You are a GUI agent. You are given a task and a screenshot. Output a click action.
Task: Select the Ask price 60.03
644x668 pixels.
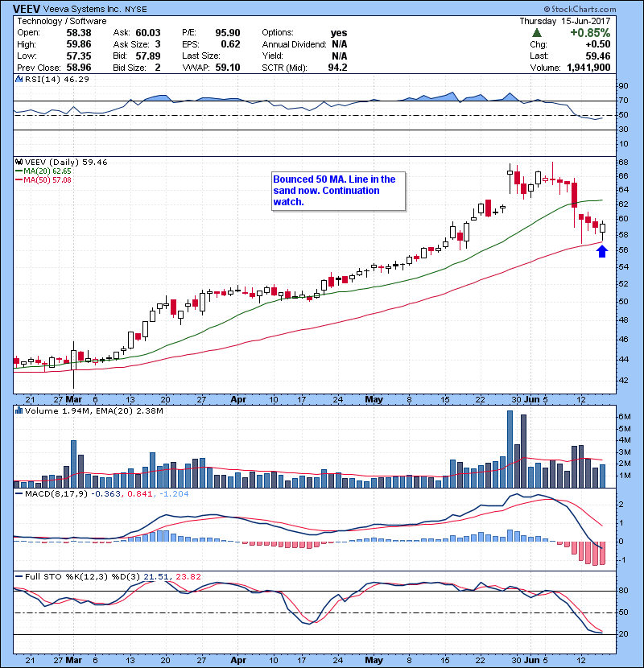tap(148, 33)
